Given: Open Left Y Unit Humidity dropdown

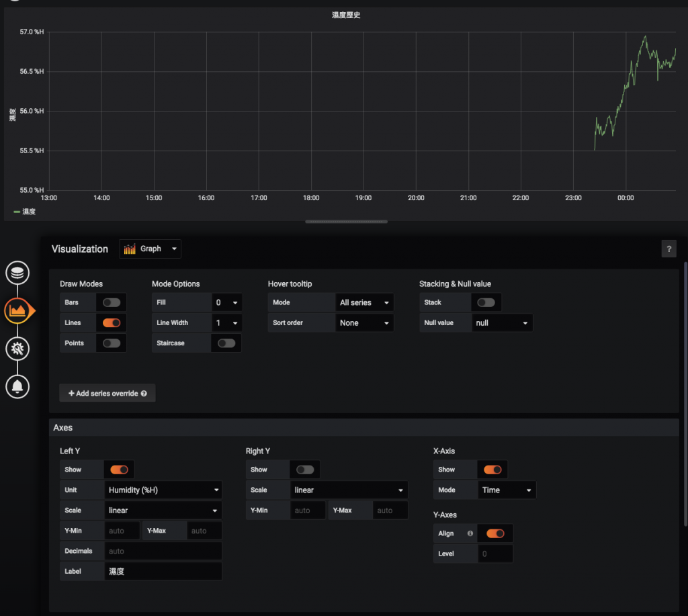Looking at the screenshot, I should click(163, 490).
